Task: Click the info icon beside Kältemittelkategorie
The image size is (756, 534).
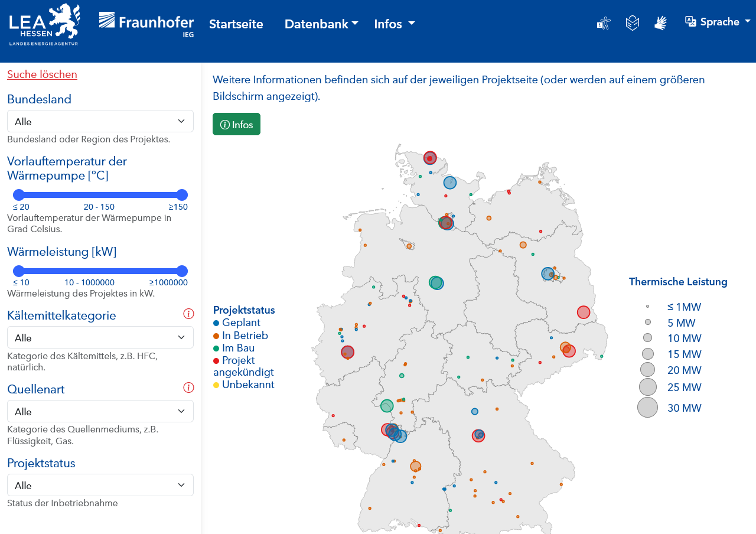Action: pyautogui.click(x=188, y=314)
